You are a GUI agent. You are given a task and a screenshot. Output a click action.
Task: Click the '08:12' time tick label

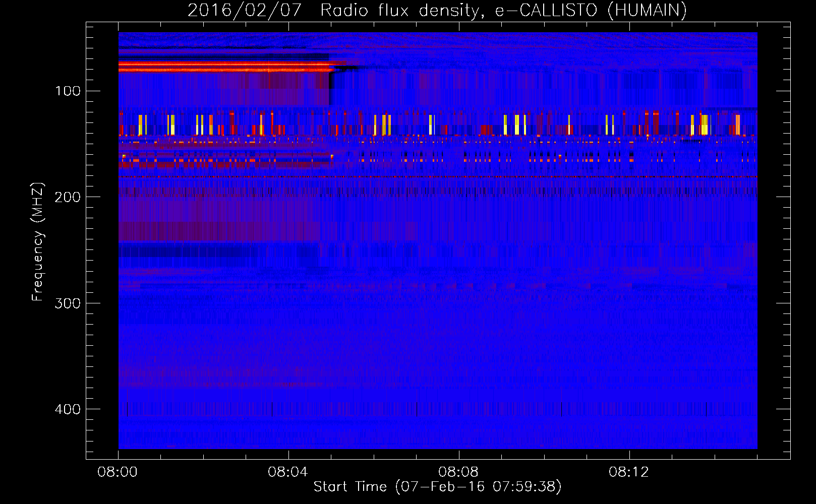(x=629, y=472)
